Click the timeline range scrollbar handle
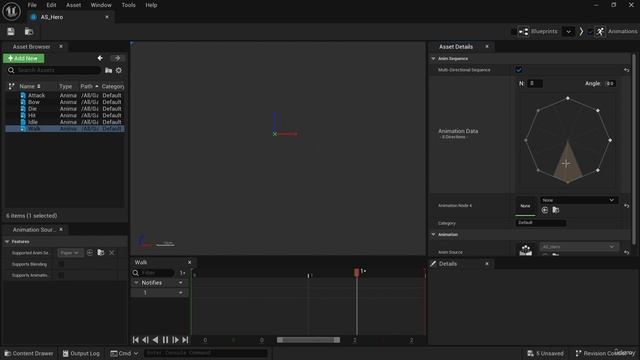Viewport: 640px width, 360px height. (x=308, y=340)
